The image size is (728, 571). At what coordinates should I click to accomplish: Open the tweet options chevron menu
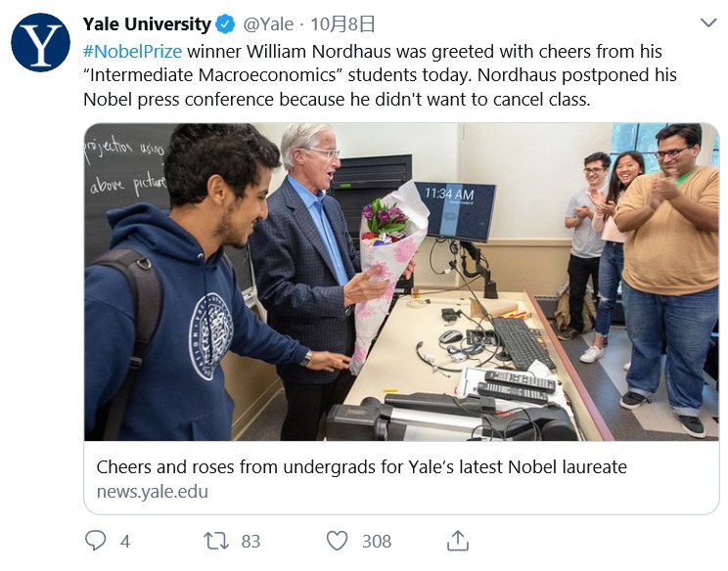(x=707, y=23)
